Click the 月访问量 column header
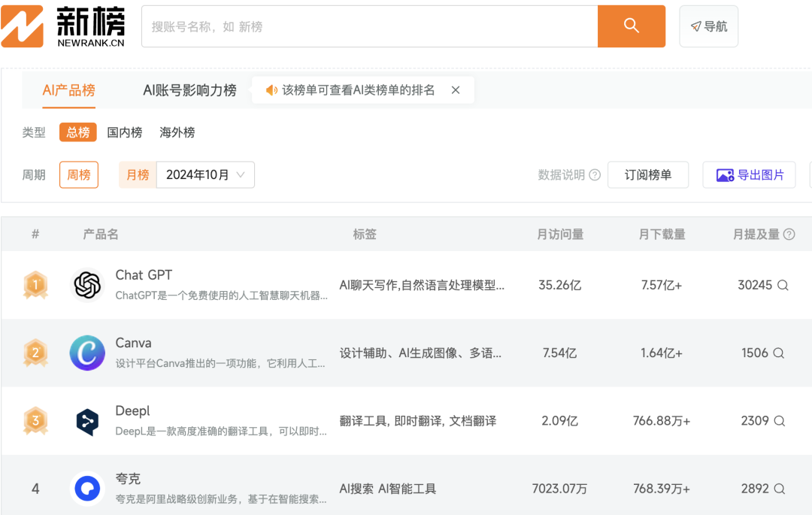 tap(560, 235)
